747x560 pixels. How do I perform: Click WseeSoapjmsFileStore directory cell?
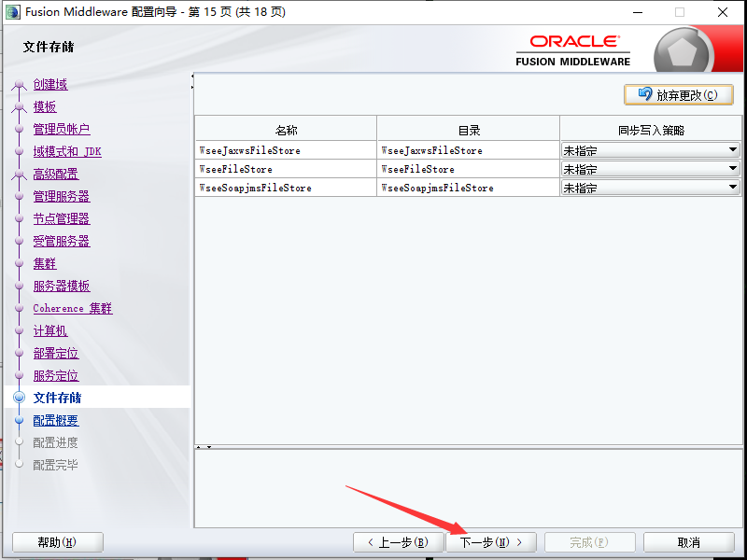[x=469, y=188]
